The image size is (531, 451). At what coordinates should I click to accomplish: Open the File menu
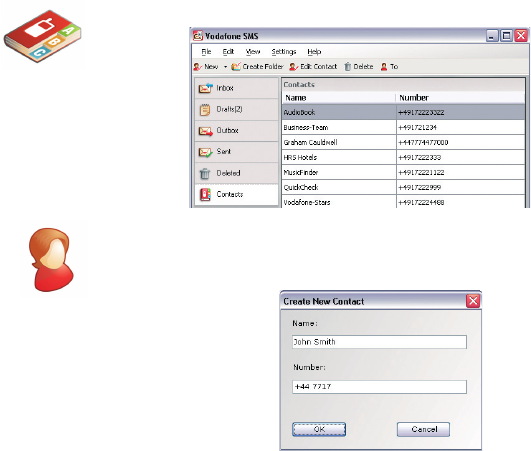[x=206, y=52]
